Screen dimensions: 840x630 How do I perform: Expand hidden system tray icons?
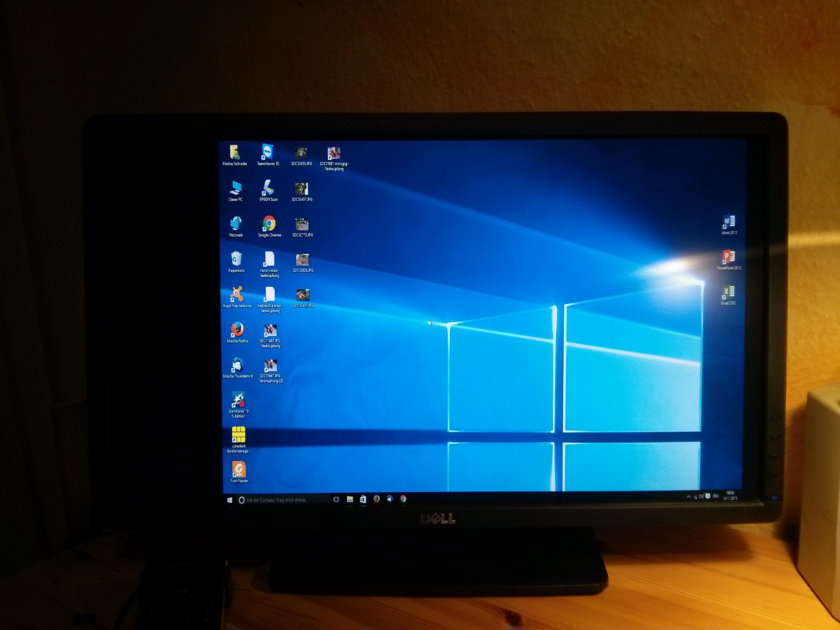688,496
